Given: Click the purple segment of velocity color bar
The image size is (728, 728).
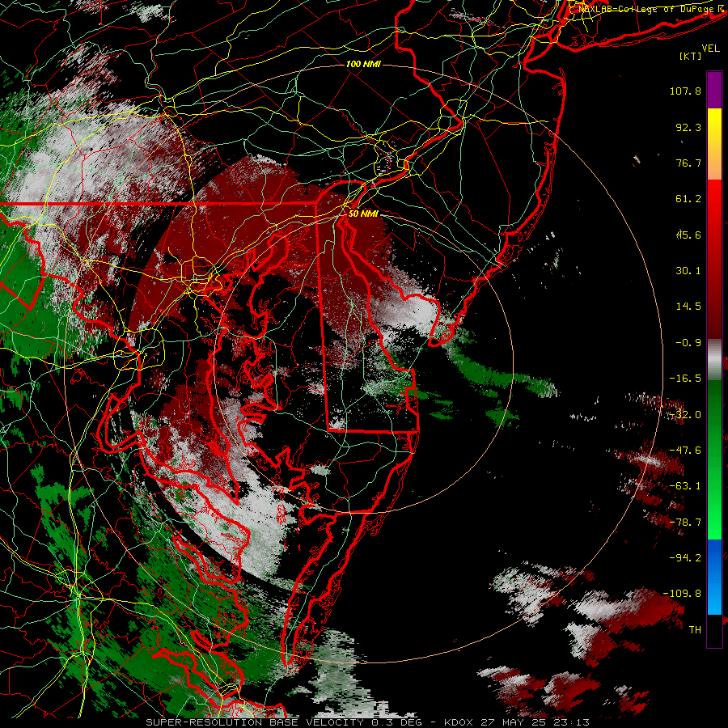Looking at the screenshot, I should [714, 90].
